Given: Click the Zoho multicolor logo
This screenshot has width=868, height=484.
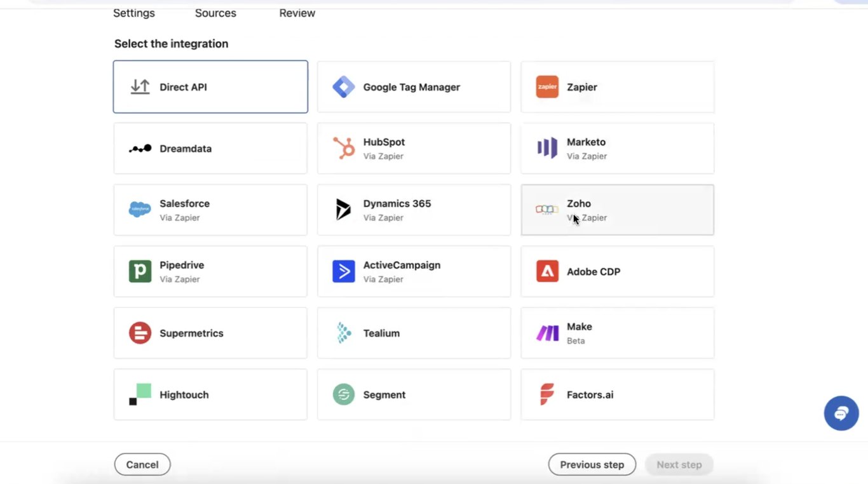Looking at the screenshot, I should (x=547, y=210).
